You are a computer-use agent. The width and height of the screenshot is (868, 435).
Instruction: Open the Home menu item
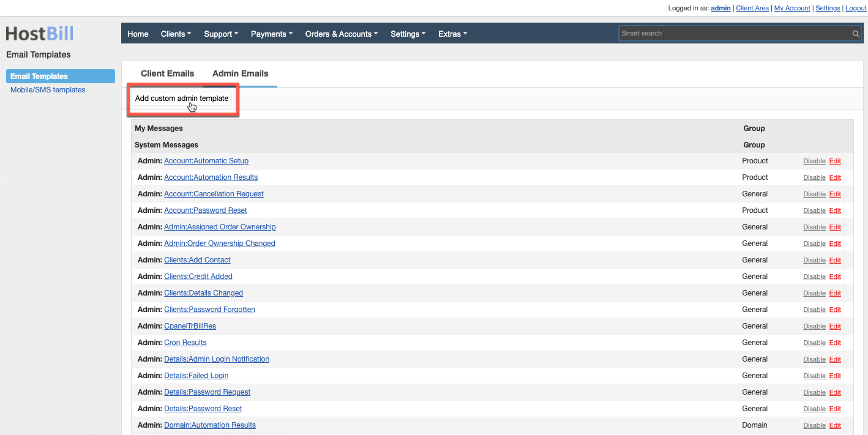click(x=138, y=34)
